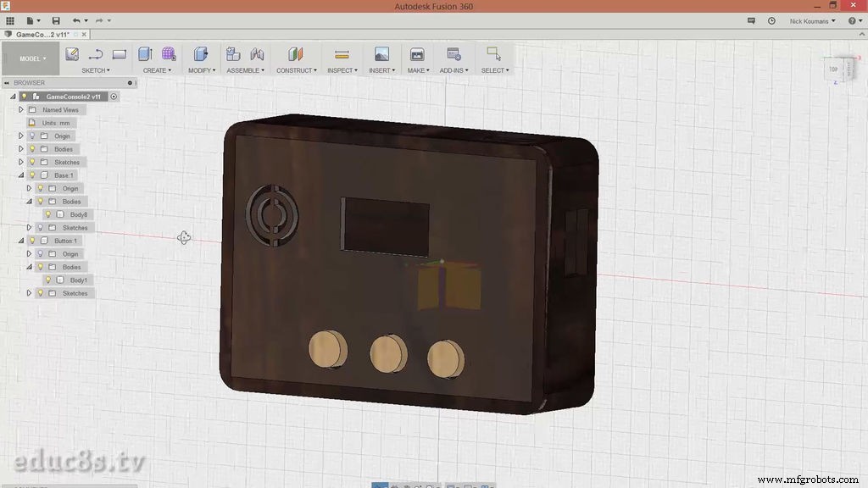Click the Save icon in the toolbar
Image resolution: width=868 pixels, height=488 pixels.
54,20
